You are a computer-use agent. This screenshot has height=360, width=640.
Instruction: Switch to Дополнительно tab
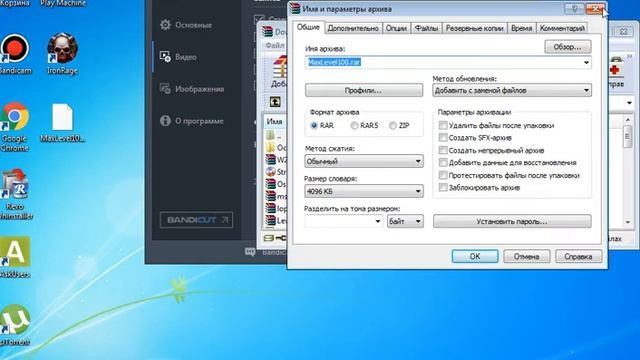pyautogui.click(x=353, y=28)
